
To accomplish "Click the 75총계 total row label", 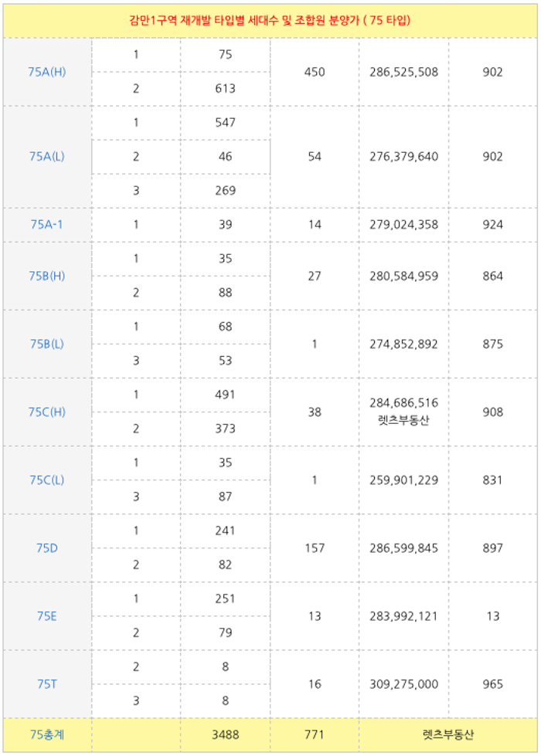I will coord(47,734).
